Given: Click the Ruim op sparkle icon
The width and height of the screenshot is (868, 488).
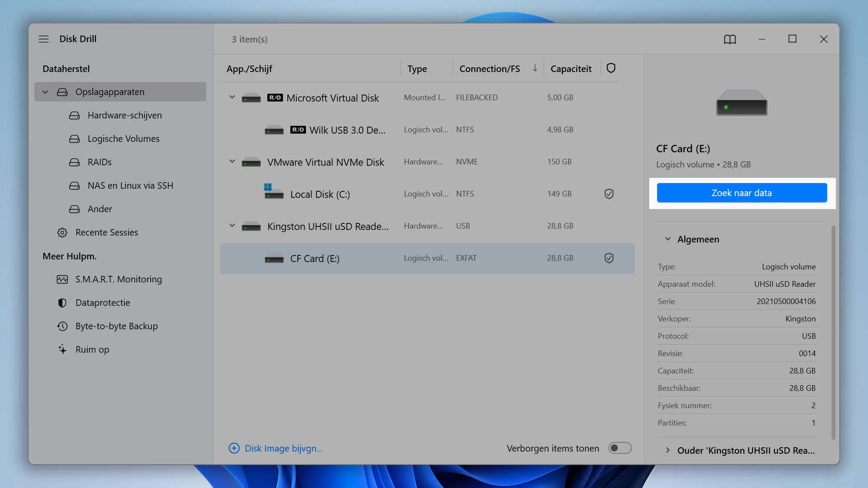Looking at the screenshot, I should 62,349.
